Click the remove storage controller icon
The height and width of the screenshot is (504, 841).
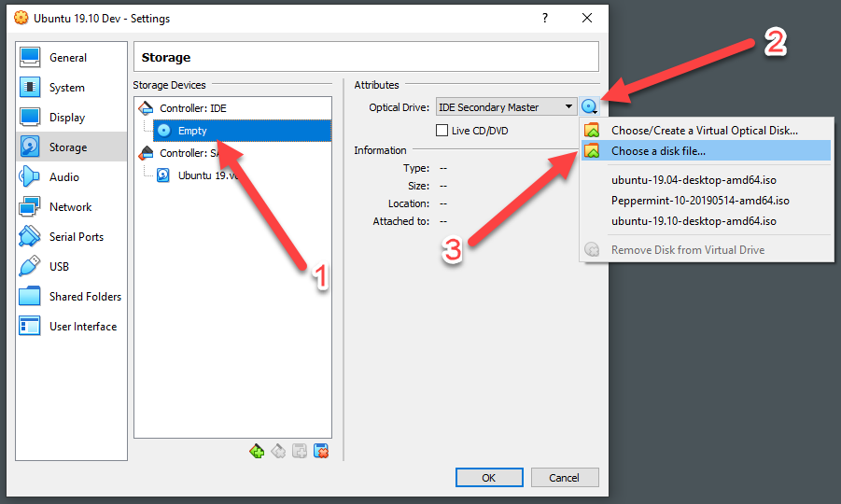pos(278,452)
